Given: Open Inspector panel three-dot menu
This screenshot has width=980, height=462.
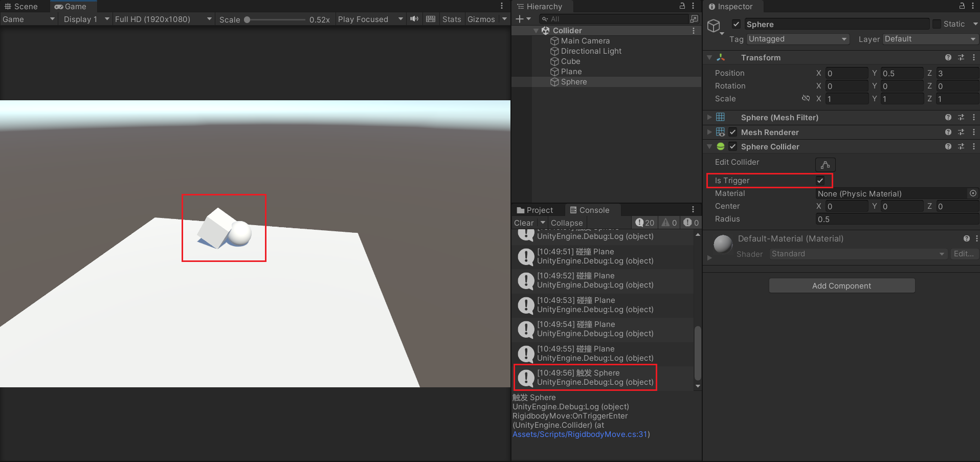Looking at the screenshot, I should click(973, 6).
